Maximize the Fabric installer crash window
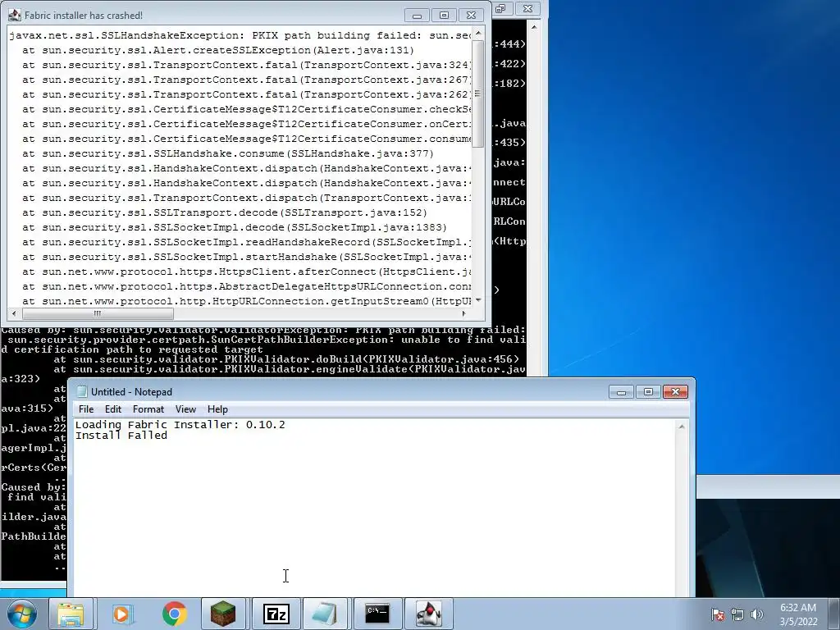 click(x=444, y=16)
